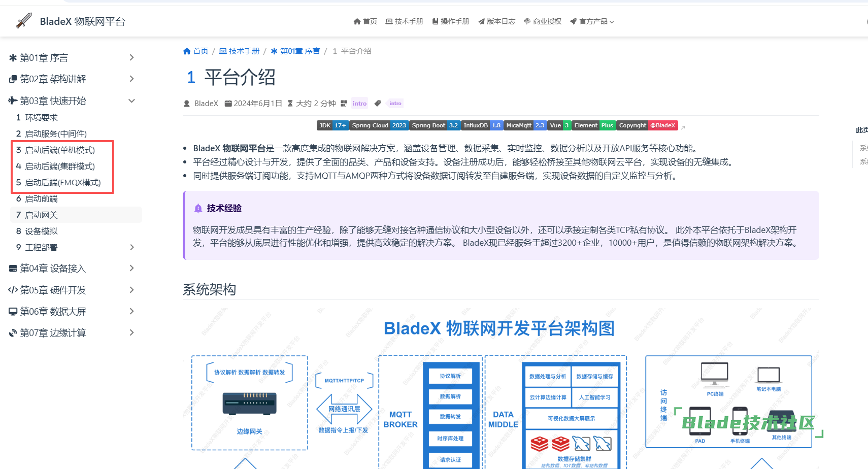
Task: Open the 官方产品 dropdown menu
Action: [592, 21]
